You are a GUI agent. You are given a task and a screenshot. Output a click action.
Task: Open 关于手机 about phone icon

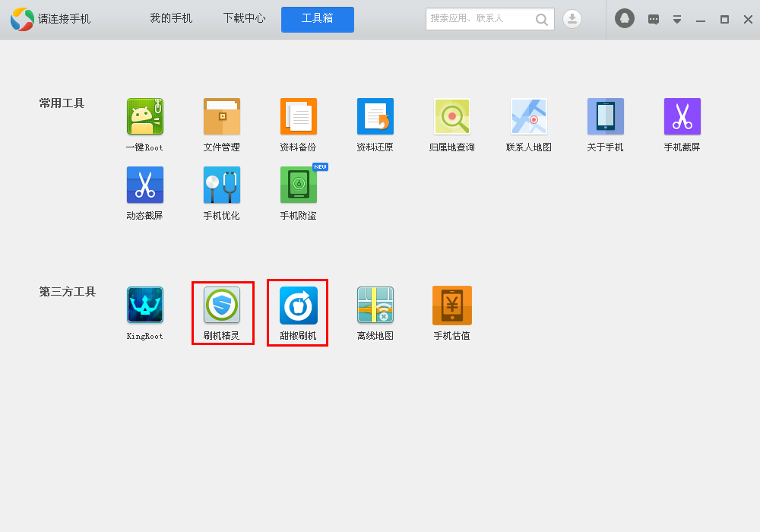606,116
